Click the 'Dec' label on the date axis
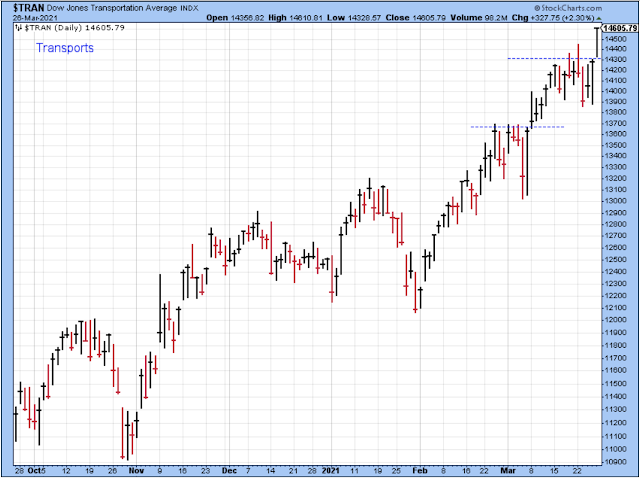The height and width of the screenshot is (480, 640). pyautogui.click(x=229, y=471)
